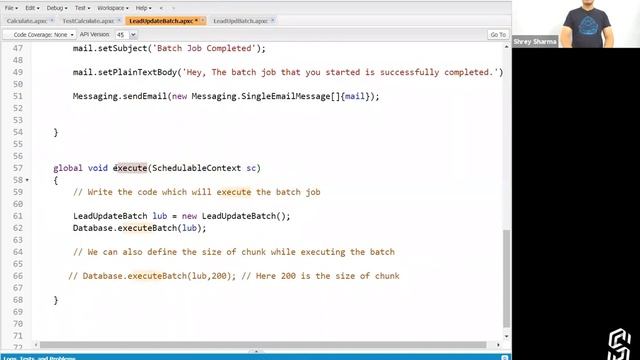The width and height of the screenshot is (640, 360).
Task: Click the Shrey Sharma name label on video
Action: click(x=535, y=42)
